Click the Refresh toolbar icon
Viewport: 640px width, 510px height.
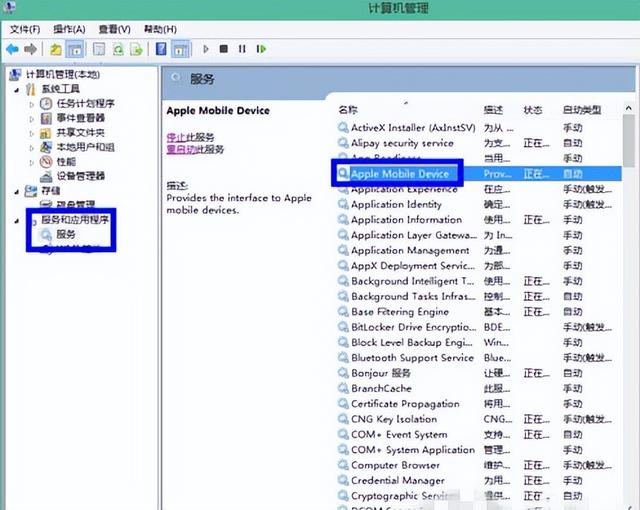[x=118, y=49]
